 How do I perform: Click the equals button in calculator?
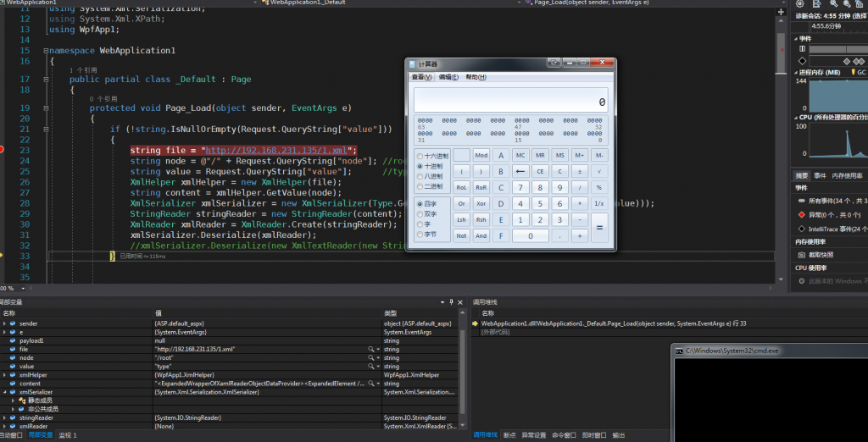(x=599, y=228)
